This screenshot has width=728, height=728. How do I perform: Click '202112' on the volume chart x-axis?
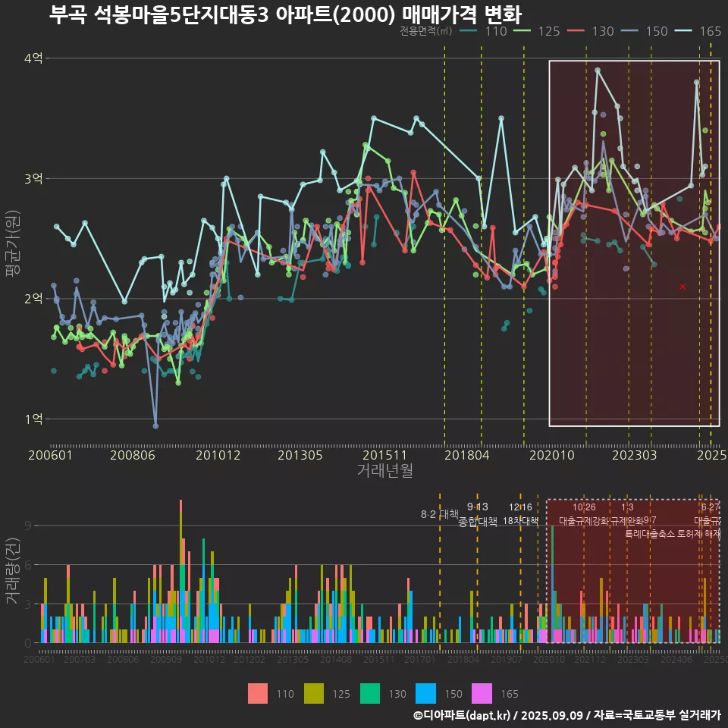tap(590, 659)
